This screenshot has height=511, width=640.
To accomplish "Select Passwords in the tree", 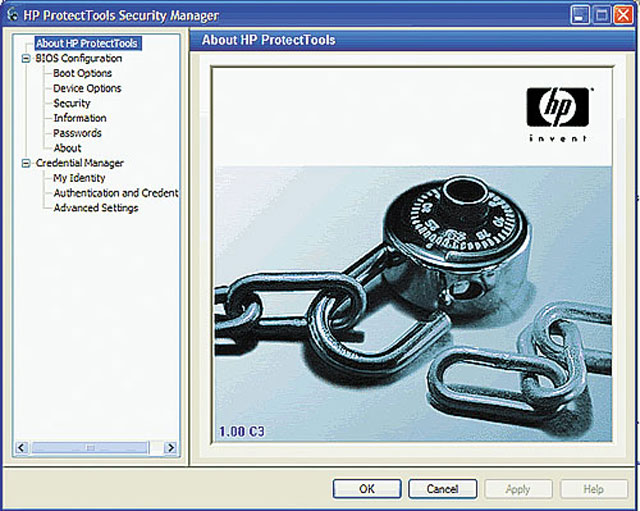I will [77, 133].
